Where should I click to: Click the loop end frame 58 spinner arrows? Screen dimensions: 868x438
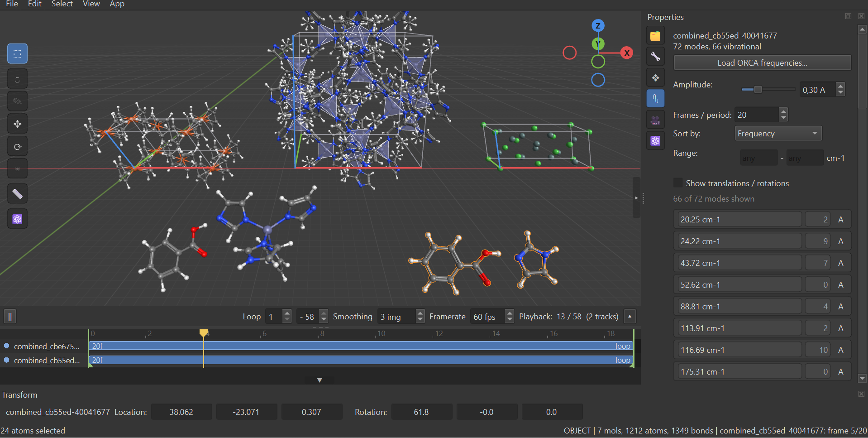point(324,316)
